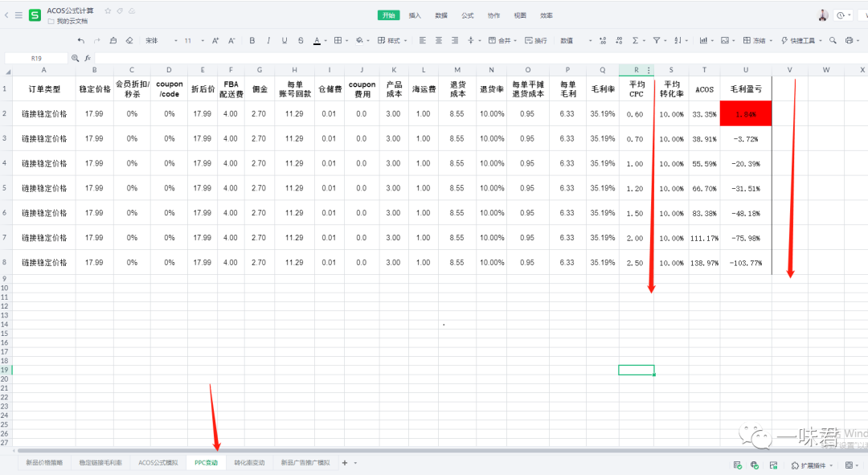Toggle underline formatting

(x=285, y=40)
